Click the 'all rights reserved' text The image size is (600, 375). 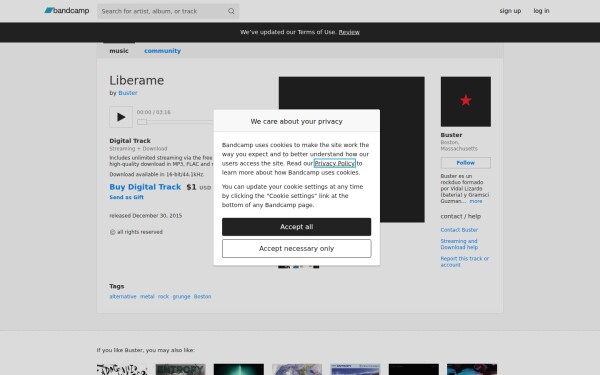(140, 232)
